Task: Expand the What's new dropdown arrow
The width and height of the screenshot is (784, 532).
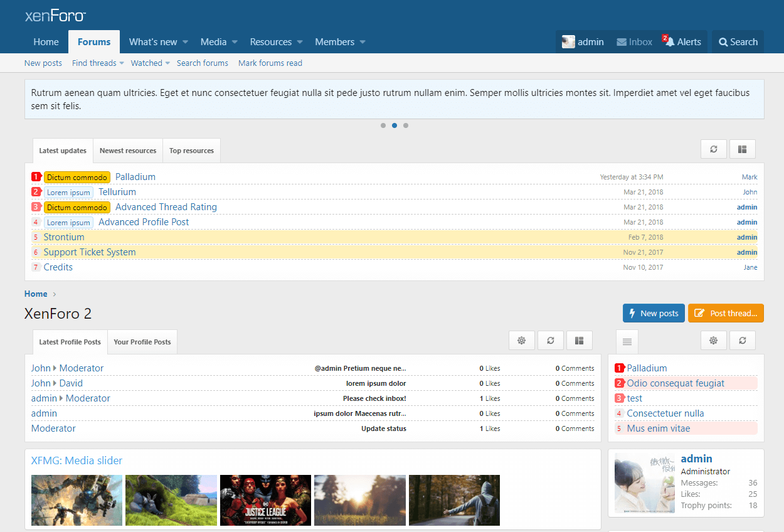Action: click(x=185, y=42)
